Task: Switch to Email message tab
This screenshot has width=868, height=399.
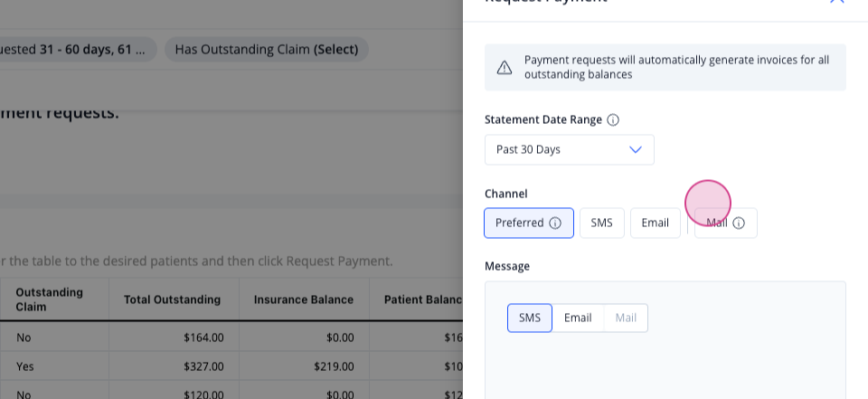Action: [x=578, y=318]
